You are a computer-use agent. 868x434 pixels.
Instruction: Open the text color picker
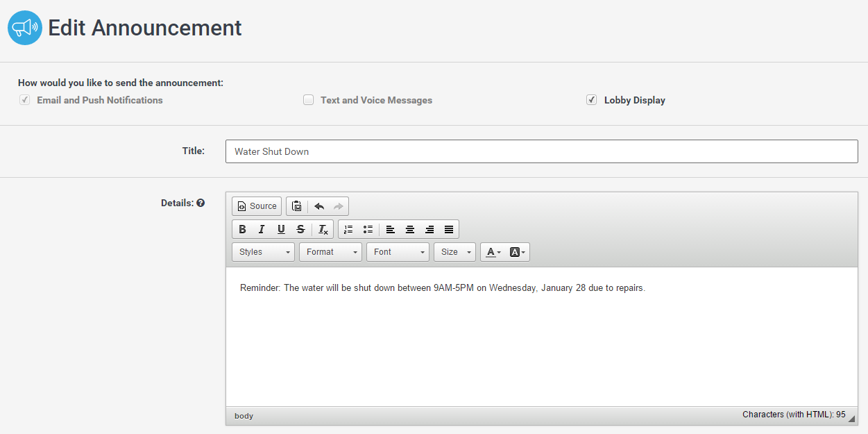pos(493,252)
